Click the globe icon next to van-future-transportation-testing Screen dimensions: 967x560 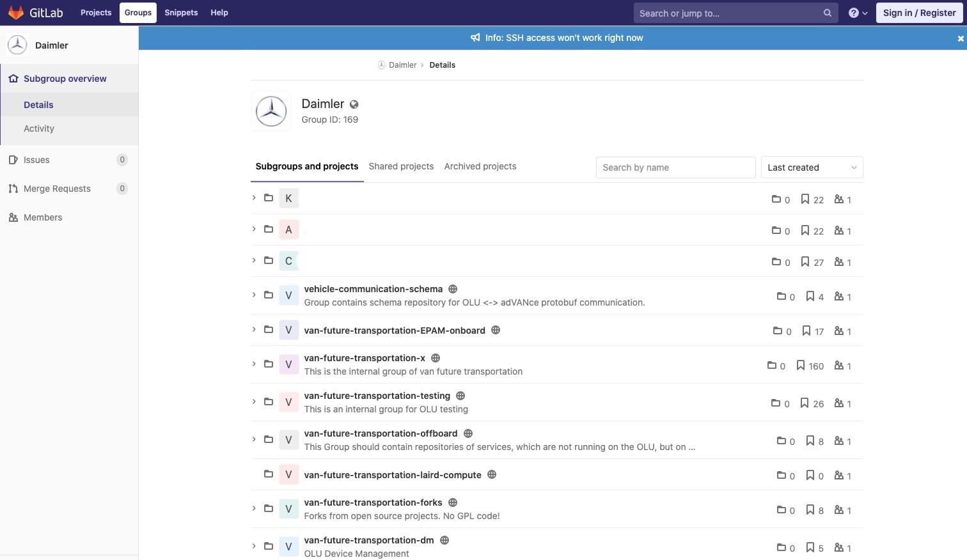pyautogui.click(x=460, y=396)
